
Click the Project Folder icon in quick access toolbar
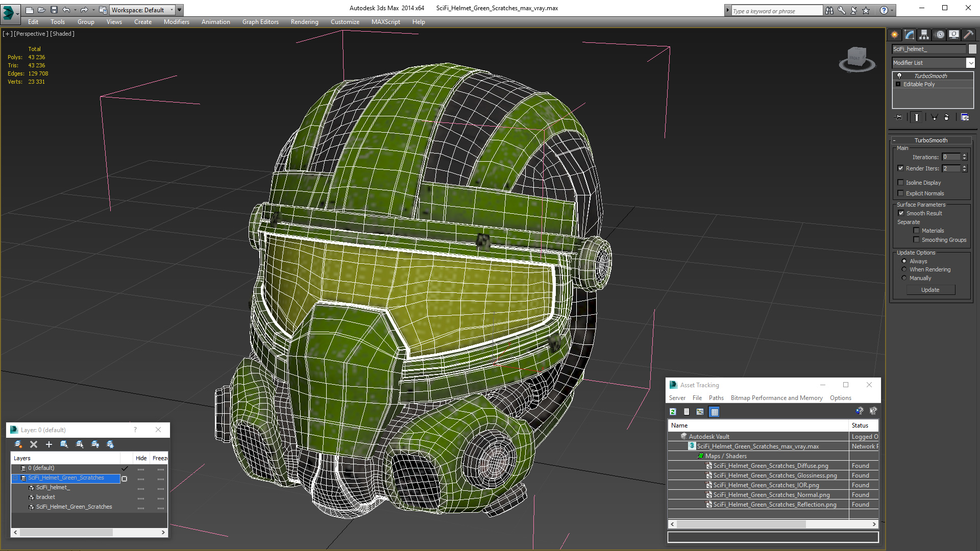(x=103, y=10)
